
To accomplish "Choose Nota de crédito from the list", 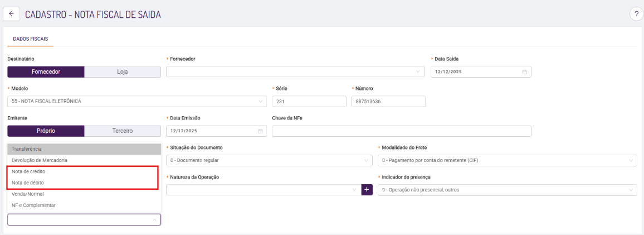I will coord(28,171).
